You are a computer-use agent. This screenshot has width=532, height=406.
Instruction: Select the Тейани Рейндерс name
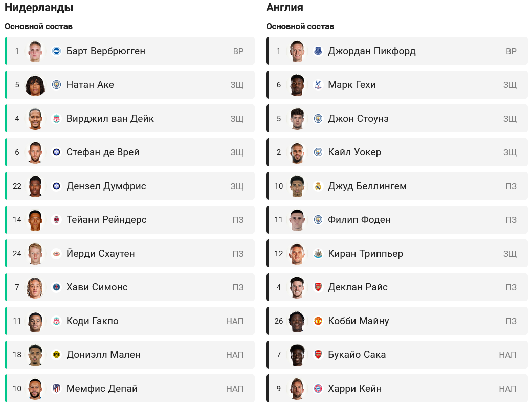(x=106, y=220)
